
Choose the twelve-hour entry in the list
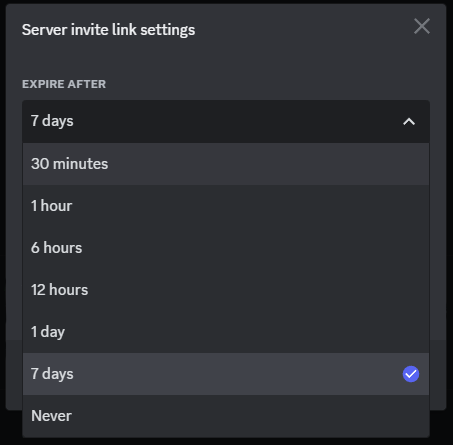[226, 290]
